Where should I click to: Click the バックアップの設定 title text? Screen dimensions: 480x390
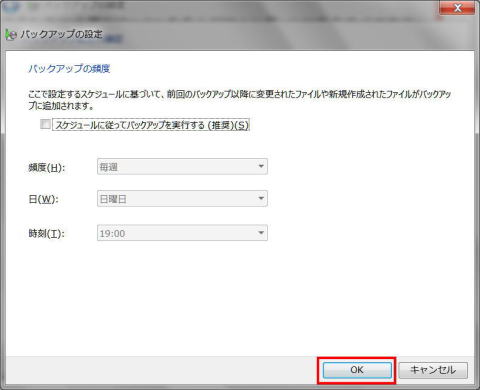[62, 34]
